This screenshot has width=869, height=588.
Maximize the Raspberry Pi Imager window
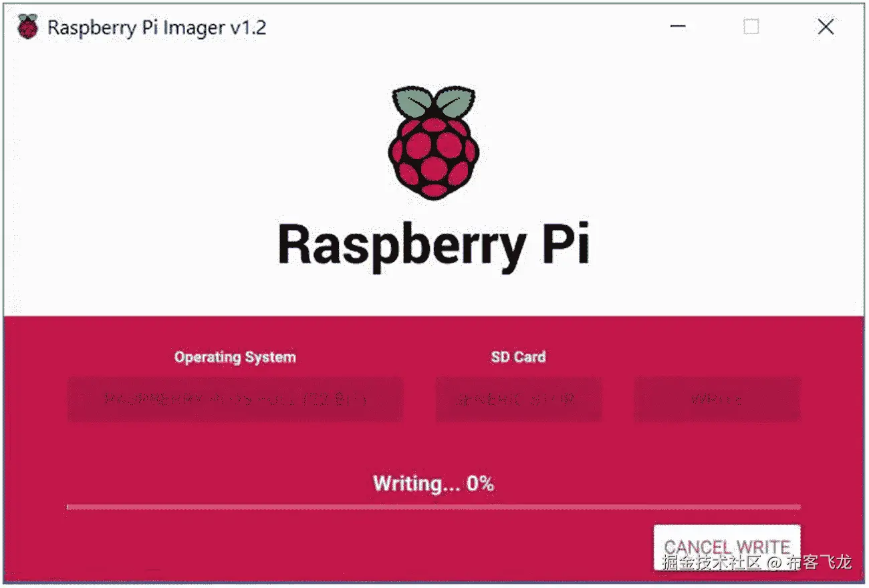pos(751,27)
